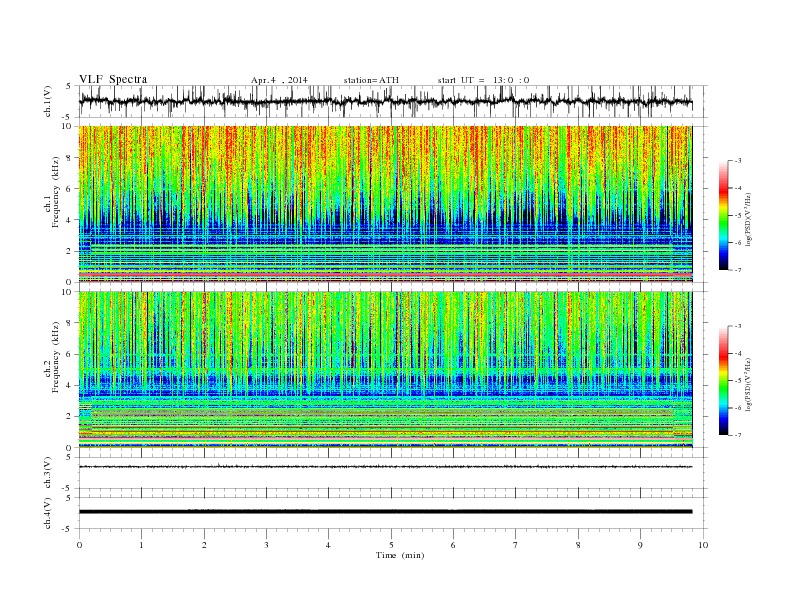Click the "ch.1(V)" axis label
This screenshot has width=792, height=612.
(x=48, y=101)
